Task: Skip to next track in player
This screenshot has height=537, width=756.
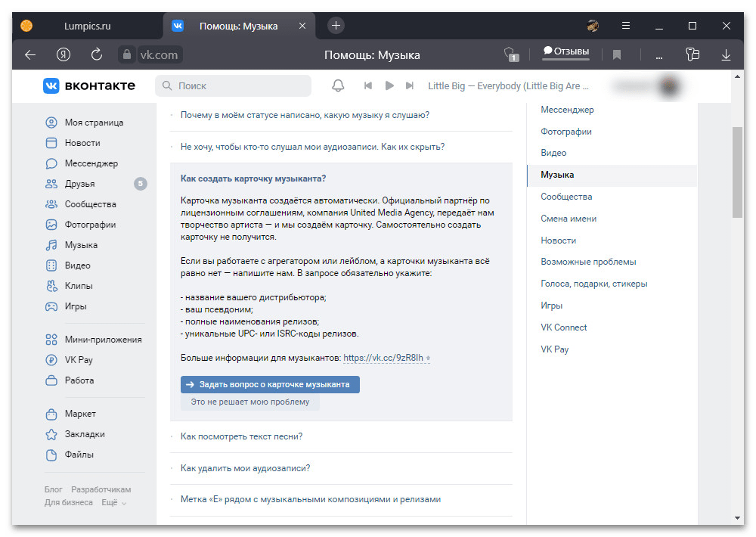Action: pos(410,86)
